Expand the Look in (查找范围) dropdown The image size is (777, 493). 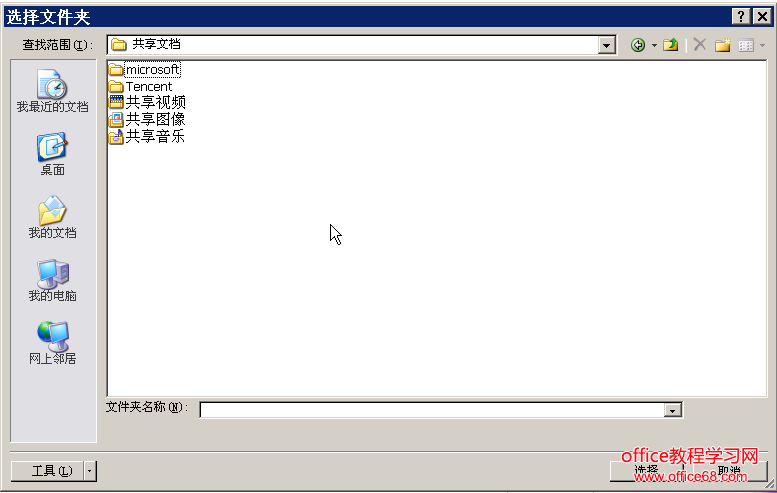(x=606, y=46)
